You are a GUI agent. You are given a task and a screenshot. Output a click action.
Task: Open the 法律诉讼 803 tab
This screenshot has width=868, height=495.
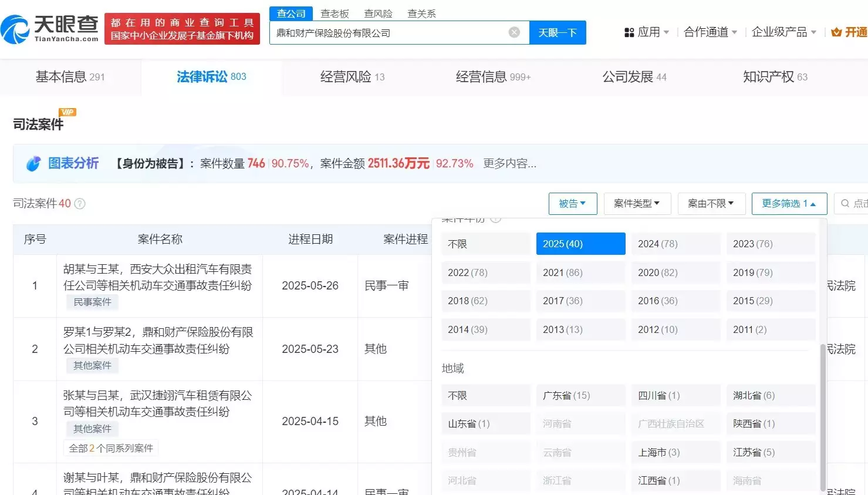(x=211, y=77)
